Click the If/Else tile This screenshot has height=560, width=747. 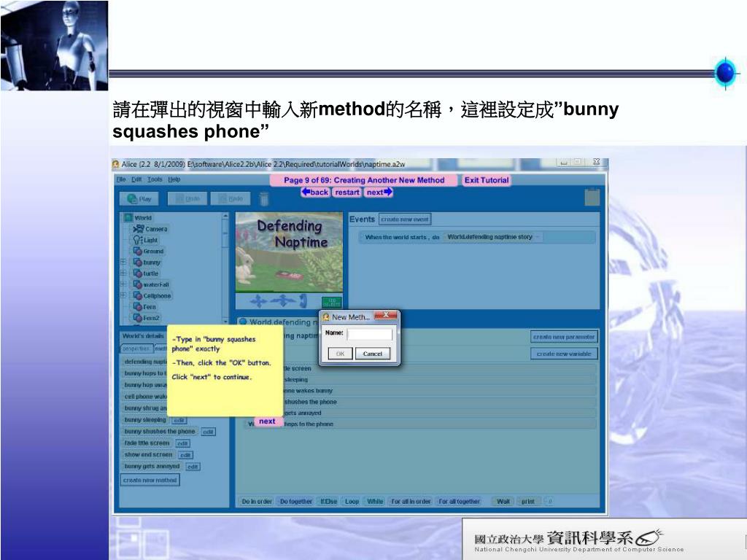coord(329,502)
